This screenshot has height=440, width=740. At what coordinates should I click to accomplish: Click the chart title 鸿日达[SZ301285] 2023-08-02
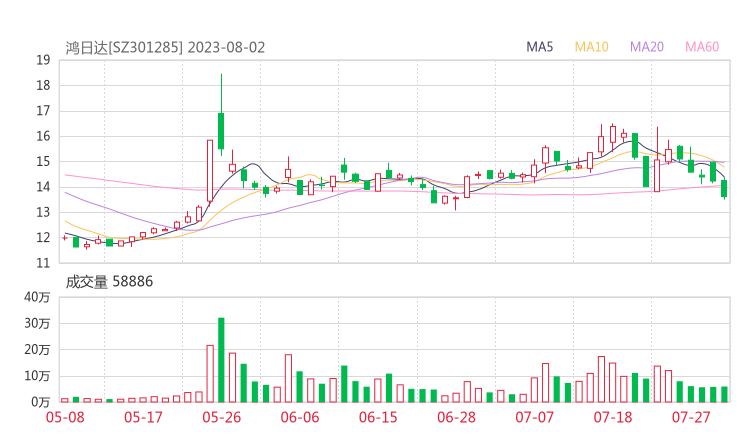165,48
